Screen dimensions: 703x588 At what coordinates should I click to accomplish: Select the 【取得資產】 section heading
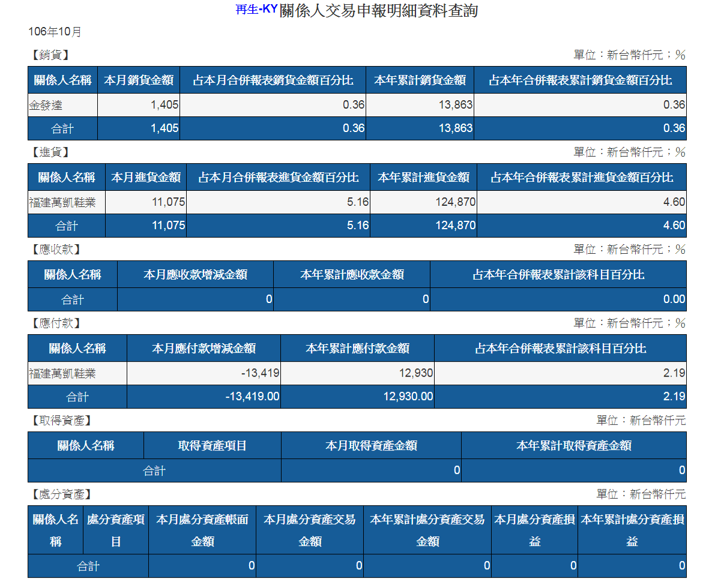pyautogui.click(x=62, y=421)
